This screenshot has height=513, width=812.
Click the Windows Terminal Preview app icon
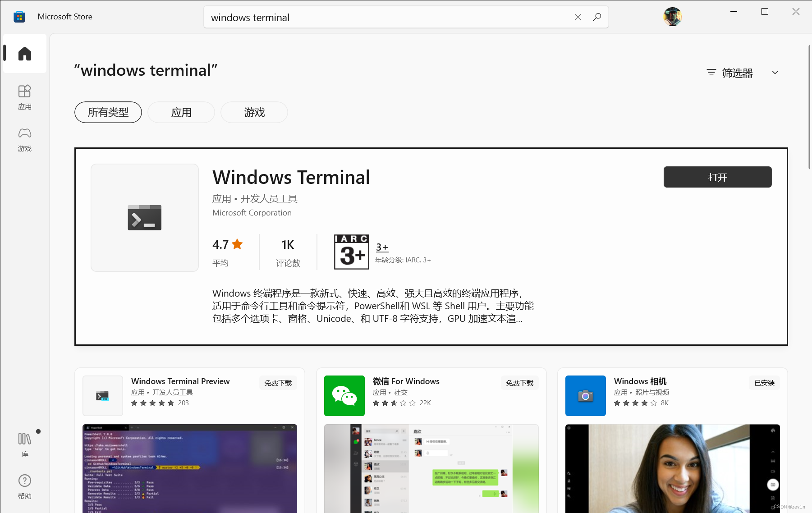pos(103,396)
